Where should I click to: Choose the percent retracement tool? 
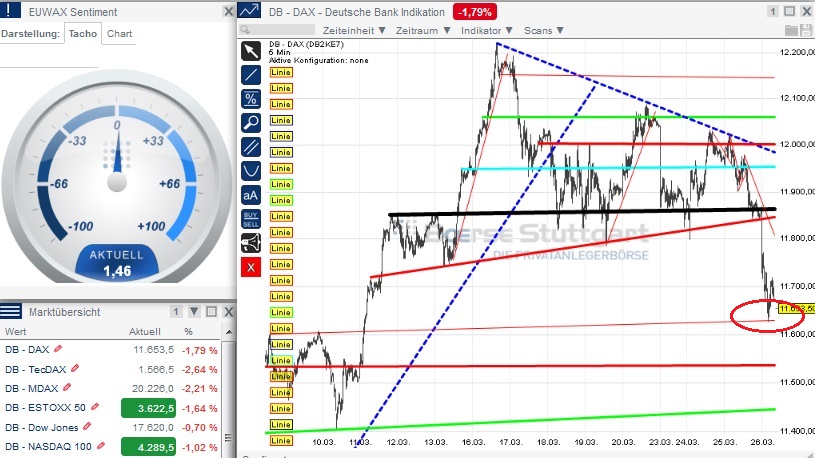click(251, 99)
